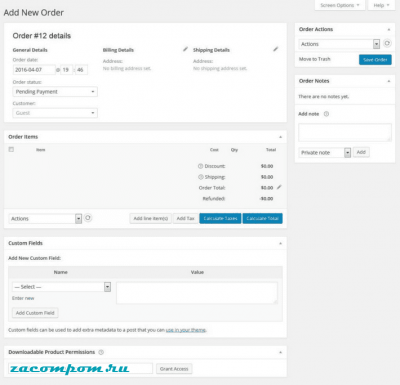Click the Grant Access button
This screenshot has width=400, height=385.
tap(174, 369)
